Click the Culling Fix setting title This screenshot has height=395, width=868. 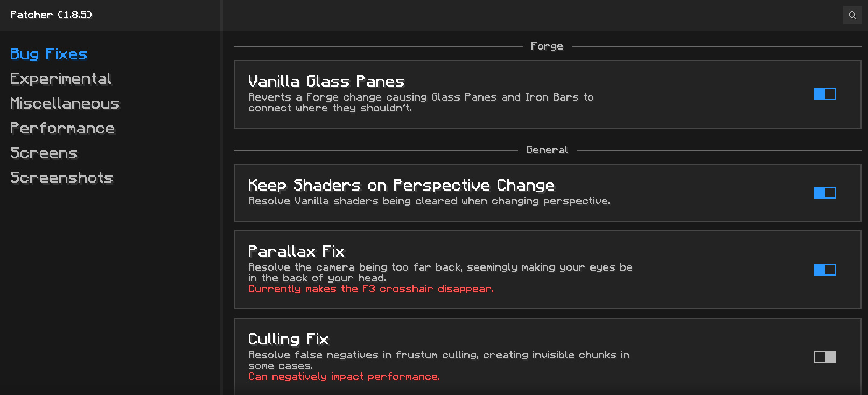(288, 339)
